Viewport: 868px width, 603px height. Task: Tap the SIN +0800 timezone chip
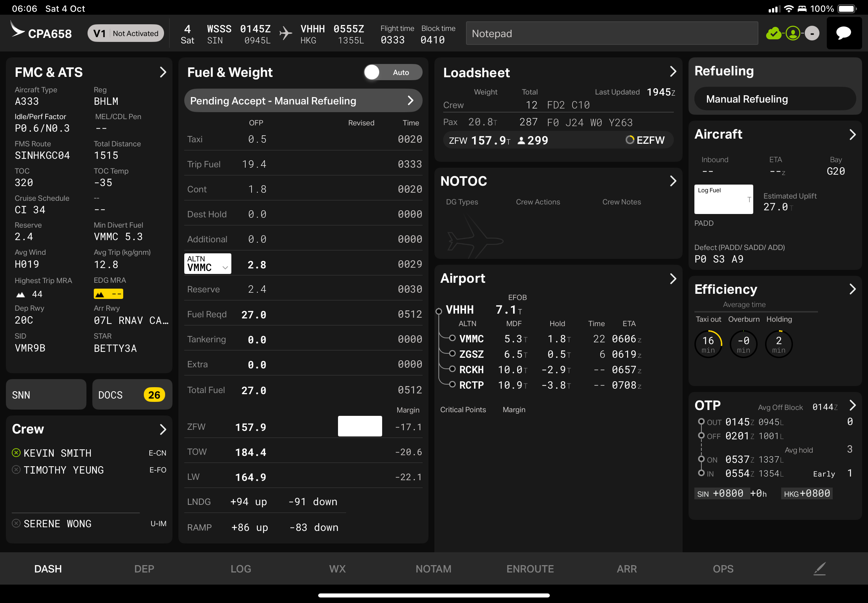(x=722, y=493)
